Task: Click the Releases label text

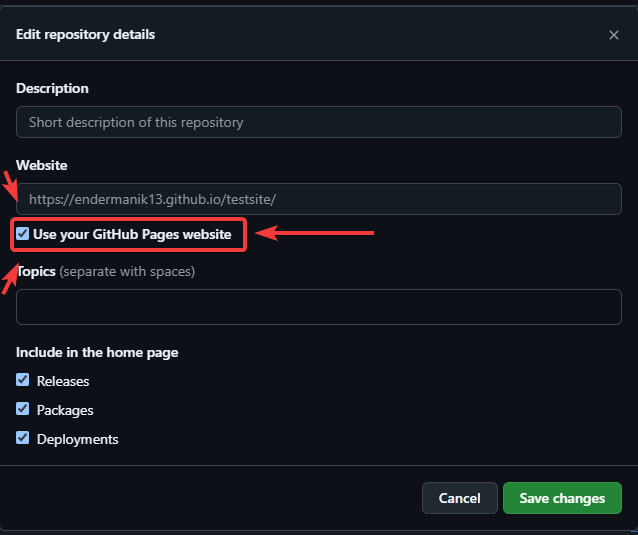Action: (63, 381)
